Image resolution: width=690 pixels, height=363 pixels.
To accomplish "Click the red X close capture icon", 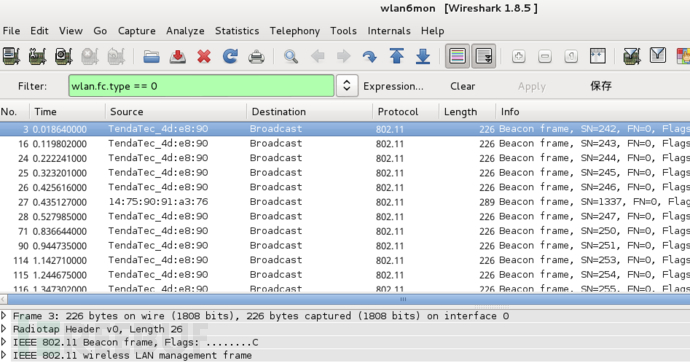I will click(x=204, y=56).
